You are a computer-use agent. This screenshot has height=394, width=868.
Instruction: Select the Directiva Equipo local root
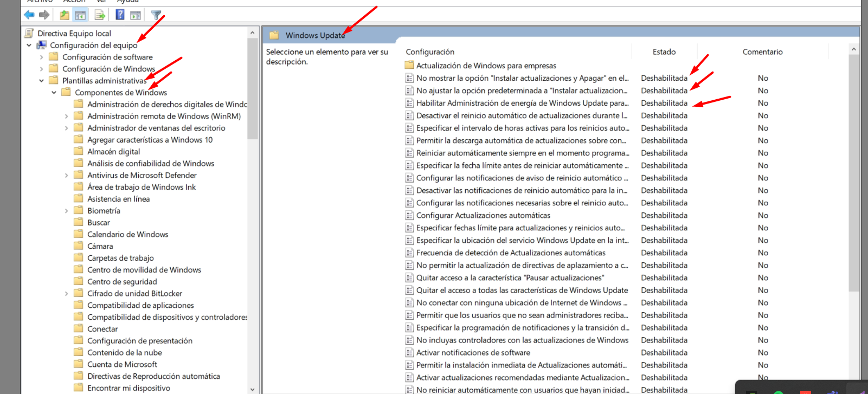(74, 34)
